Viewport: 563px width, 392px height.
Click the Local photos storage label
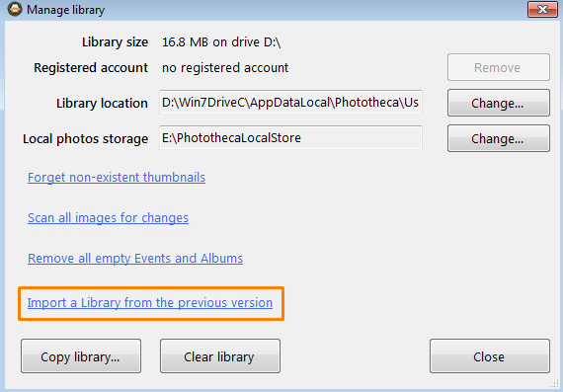(x=86, y=139)
